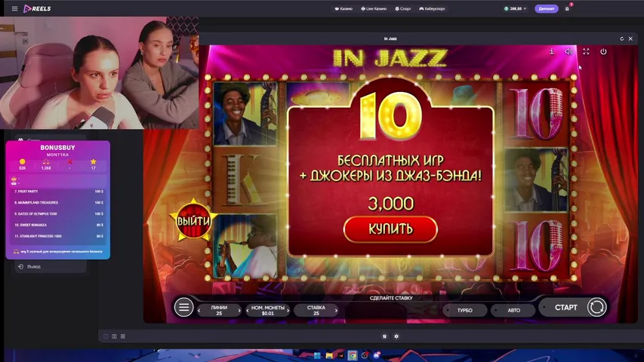The image size is (644, 362).
Task: Increase НОМ. МОНЕТЫ coin value arrow
Action: tap(288, 310)
